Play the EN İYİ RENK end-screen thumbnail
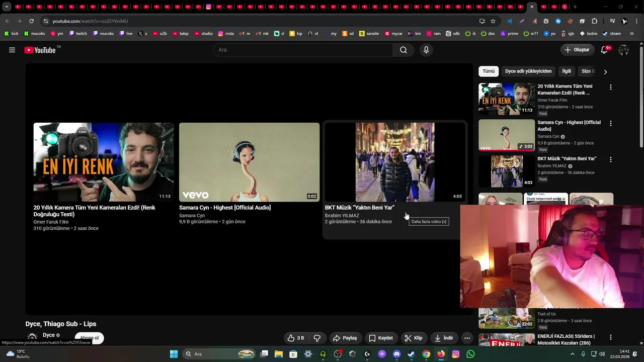This screenshot has width=644, height=362. pyautogui.click(x=104, y=162)
